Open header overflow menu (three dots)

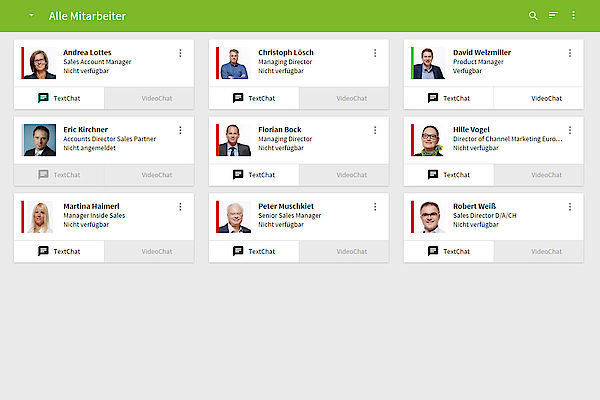tap(574, 16)
